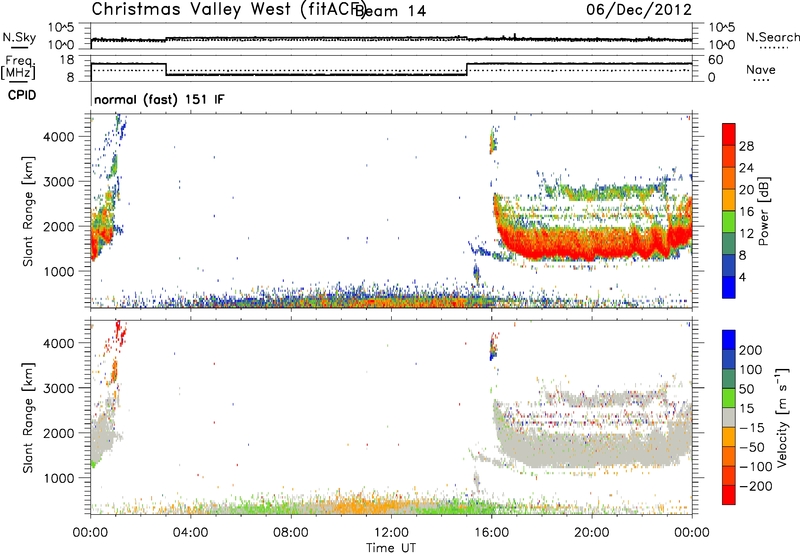Image resolution: width=800 pixels, height=554 pixels.
Task: Click the '04:00' time tick label
Action: [x=190, y=533]
